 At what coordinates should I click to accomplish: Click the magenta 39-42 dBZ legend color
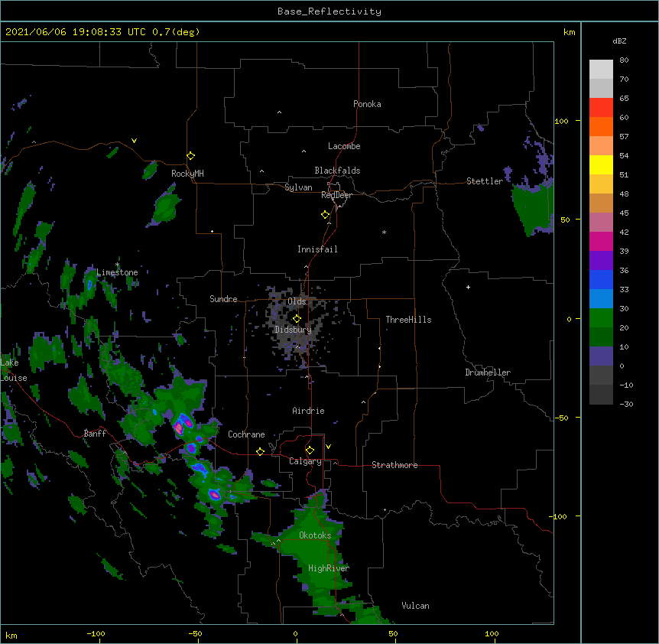click(601, 241)
